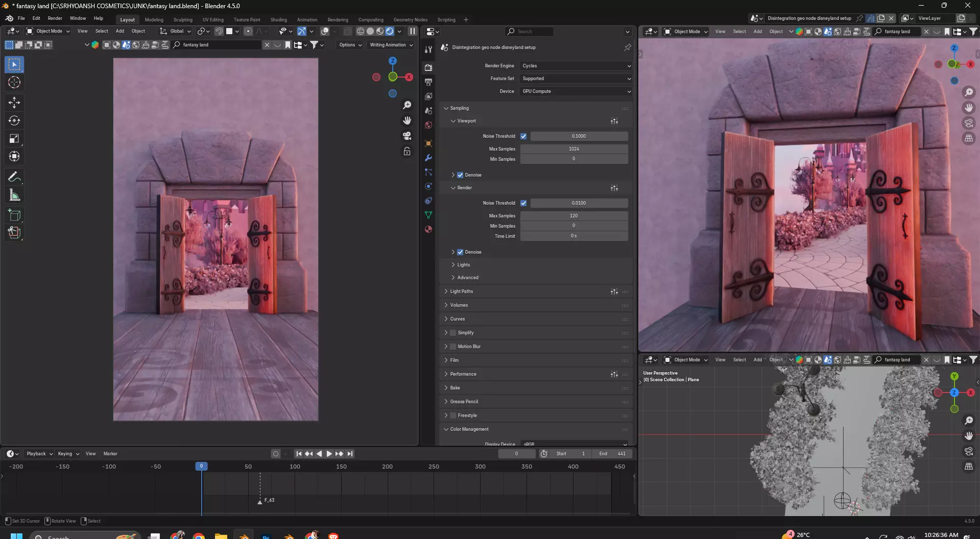Viewport: 980px width, 539px height.
Task: Jump to the timeline start frame
Action: 299,454
